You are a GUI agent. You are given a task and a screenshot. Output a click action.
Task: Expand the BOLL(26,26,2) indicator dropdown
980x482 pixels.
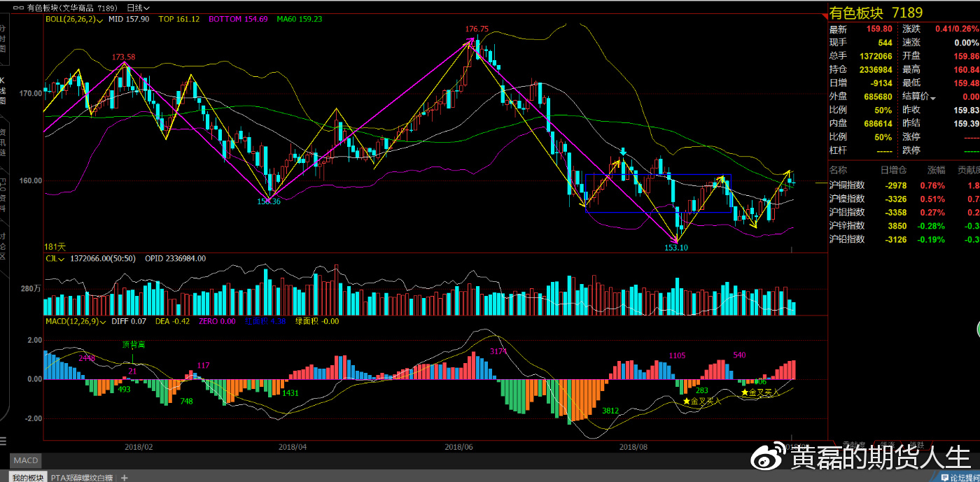coord(74,19)
